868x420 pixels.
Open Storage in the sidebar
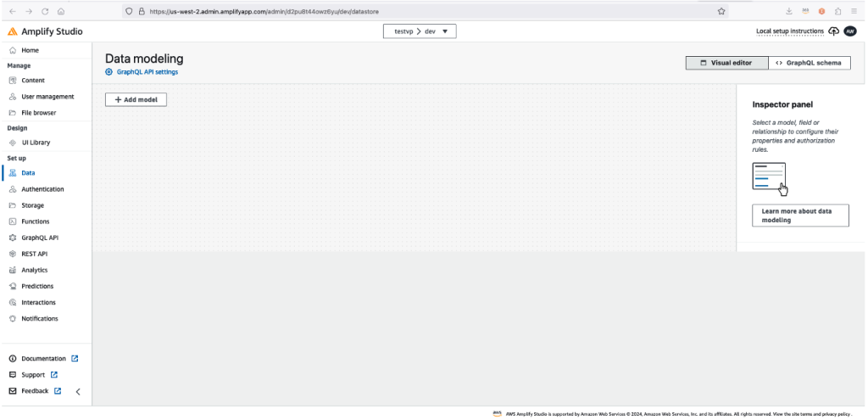tap(33, 205)
